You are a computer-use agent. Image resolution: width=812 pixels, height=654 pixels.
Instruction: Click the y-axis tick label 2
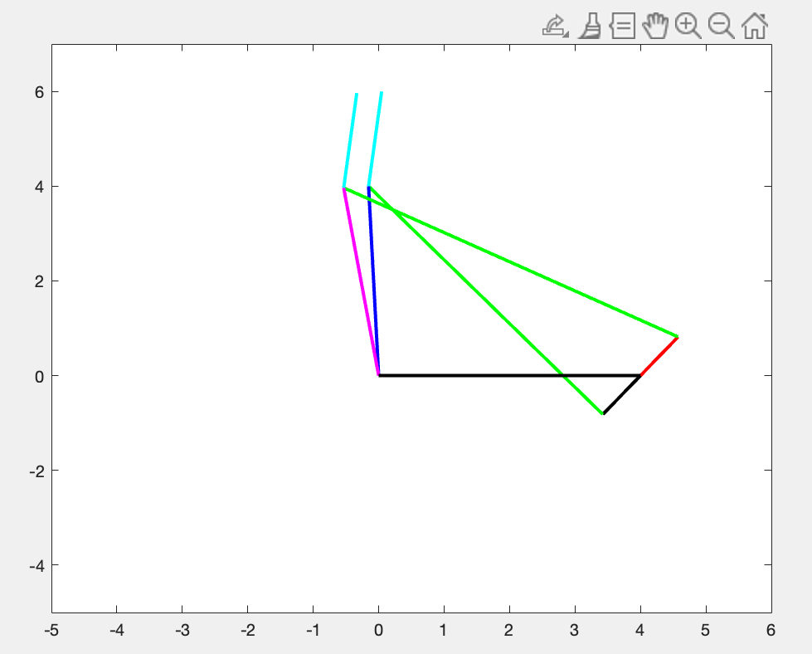click(37, 281)
